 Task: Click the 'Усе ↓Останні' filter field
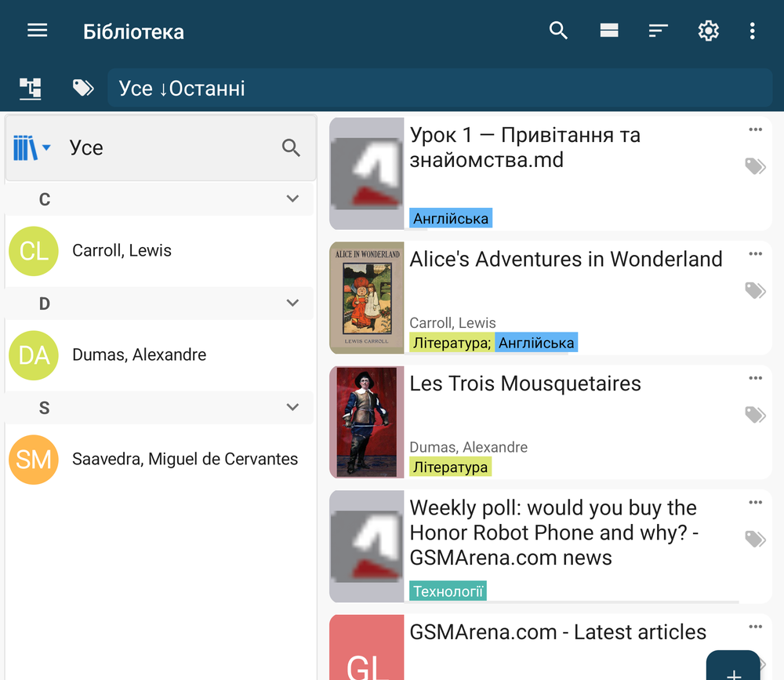[x=440, y=88]
